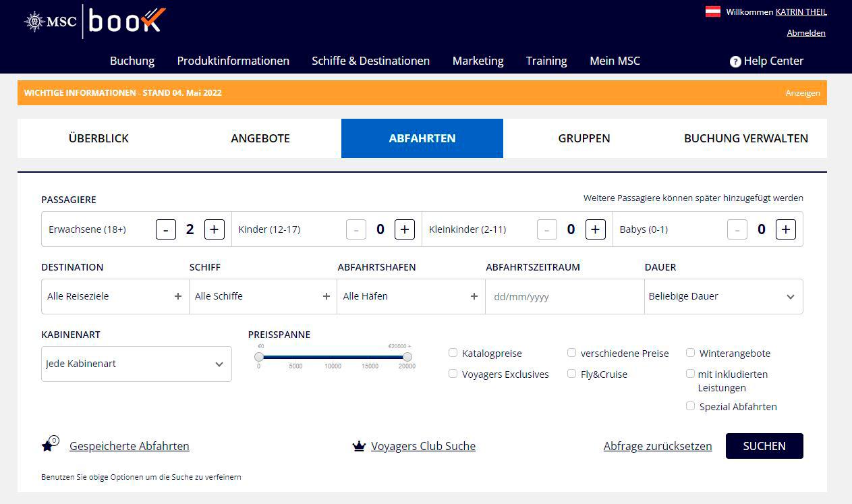Check mit inkludierten Leistungen
The image size is (852, 504).
coord(691,374)
